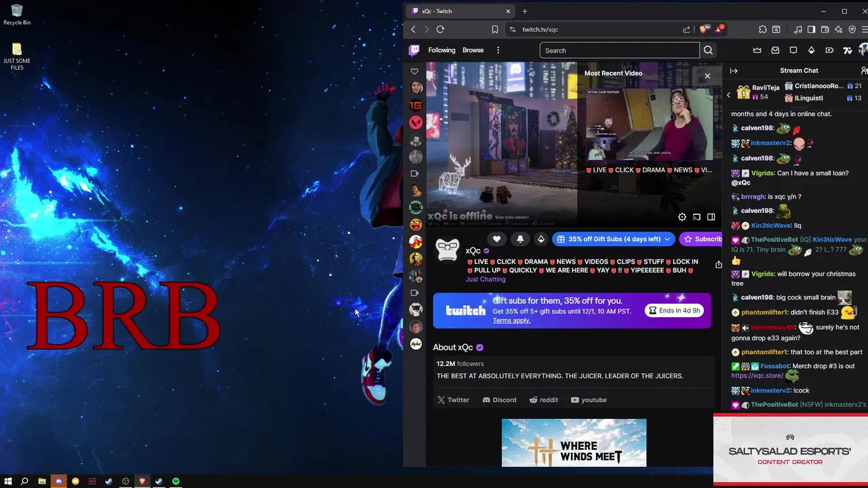Click the Bits button below the player
868x488 pixels.
coord(540,239)
